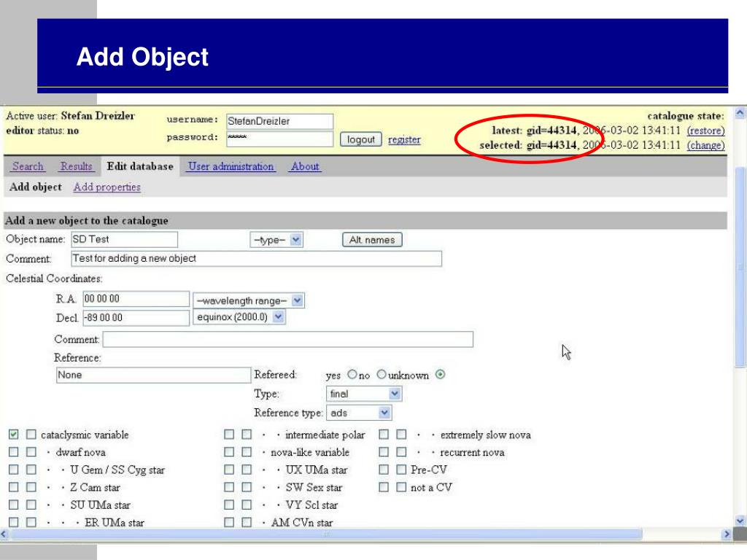Check first recurrent nova checkbox
This screenshot has height=560, width=747.
384,452
